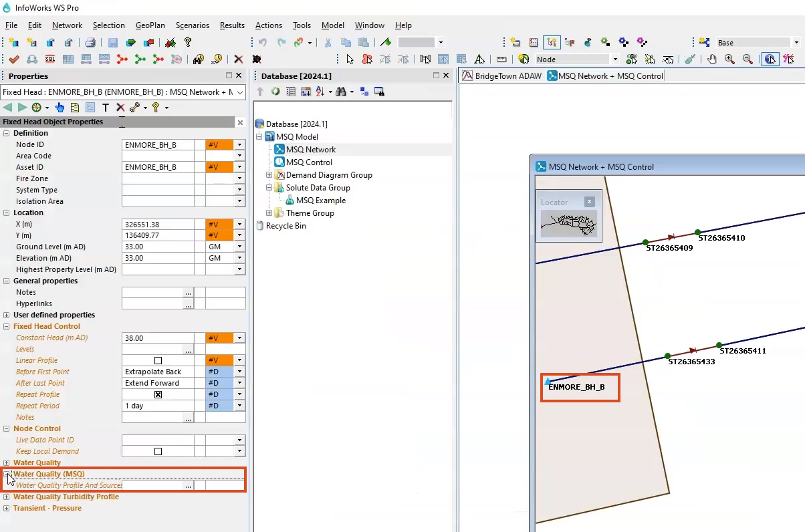805x532 pixels.
Task: Click the yellow question mark help icon
Action: [188, 43]
